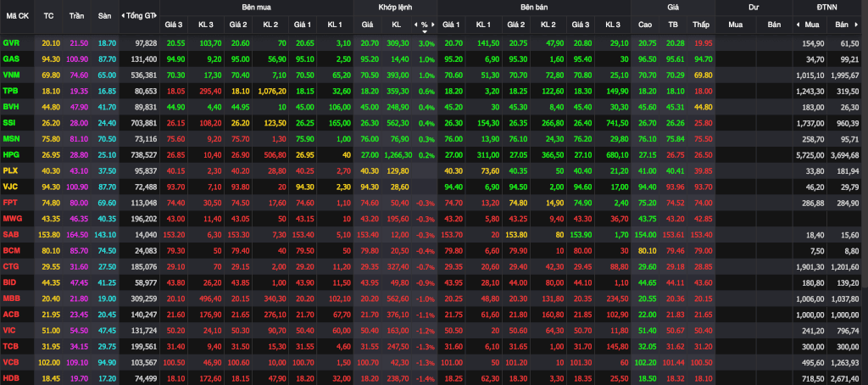Viewport: 868px width, 385px height.
Task: Click the Tổng GT column header
Action: [x=139, y=16]
